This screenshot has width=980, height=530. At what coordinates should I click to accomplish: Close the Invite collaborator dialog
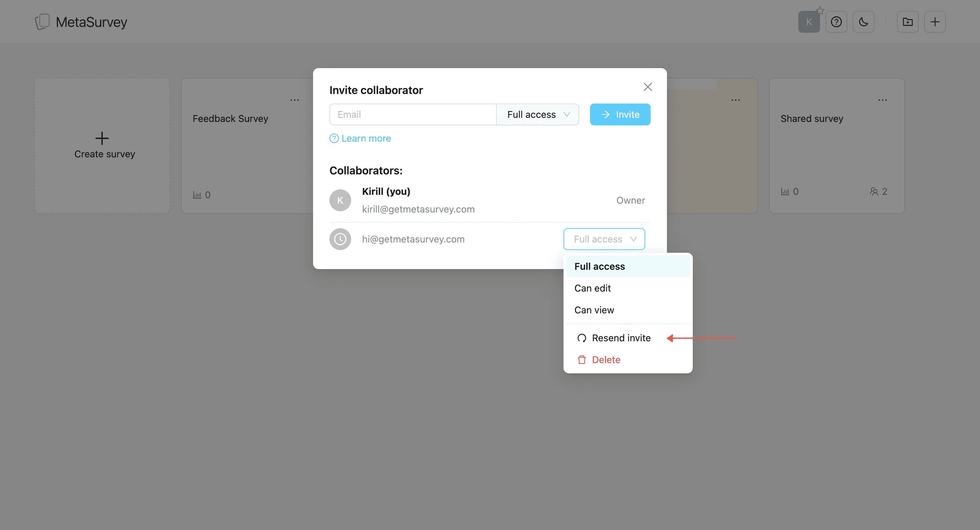tap(648, 87)
